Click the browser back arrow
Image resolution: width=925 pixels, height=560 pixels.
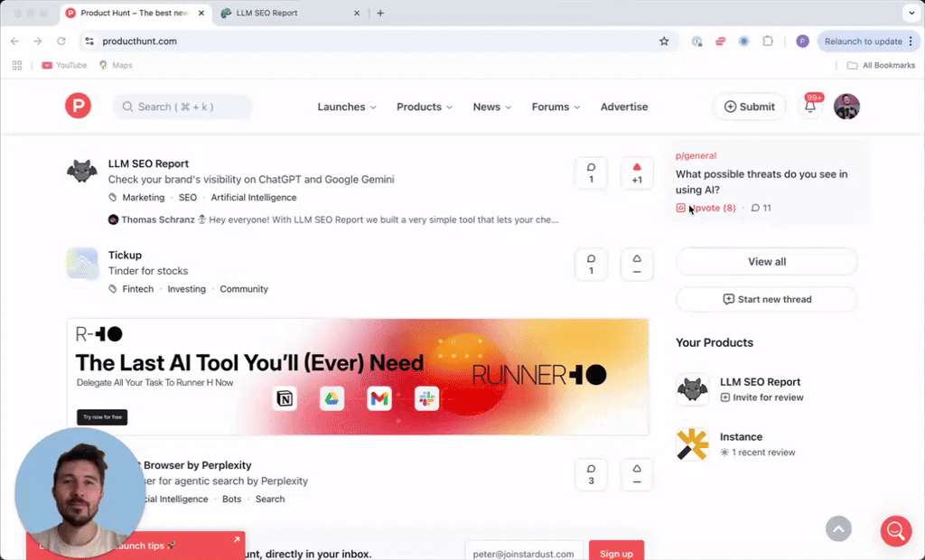[14, 42]
